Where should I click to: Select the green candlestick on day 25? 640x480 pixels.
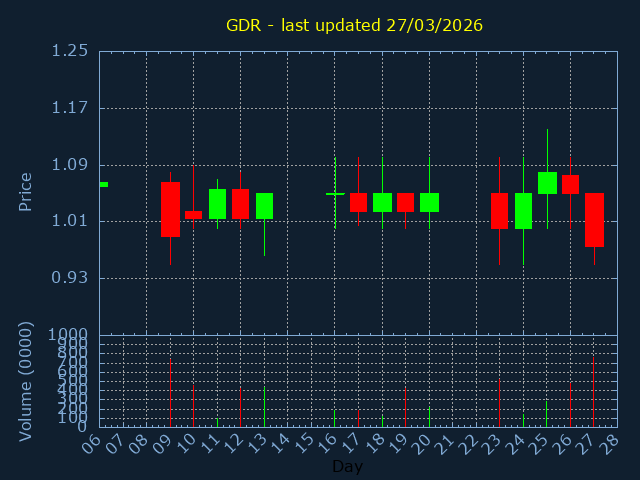547,182
